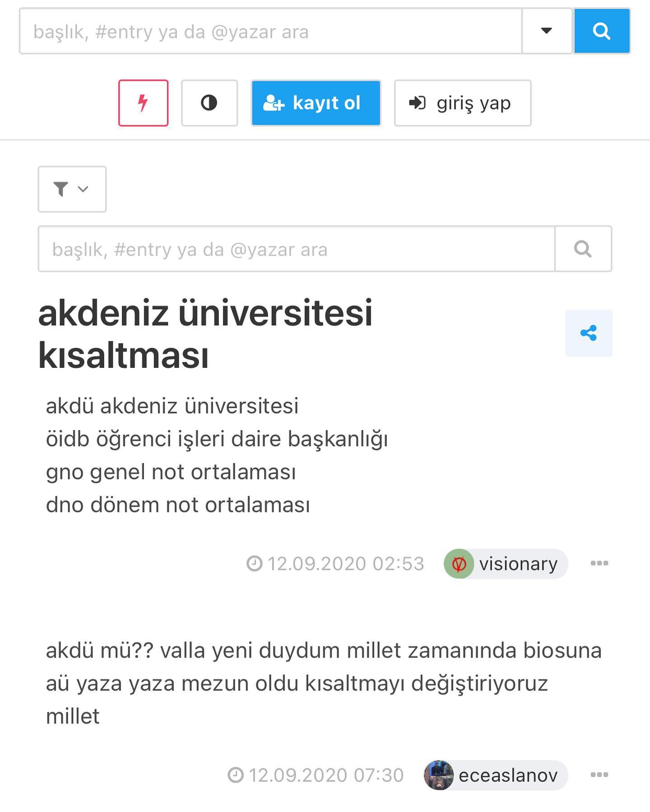Open the akdeniz üniversitesi kısaltması title
Viewport: 650px width, 812px height.
[x=205, y=334]
